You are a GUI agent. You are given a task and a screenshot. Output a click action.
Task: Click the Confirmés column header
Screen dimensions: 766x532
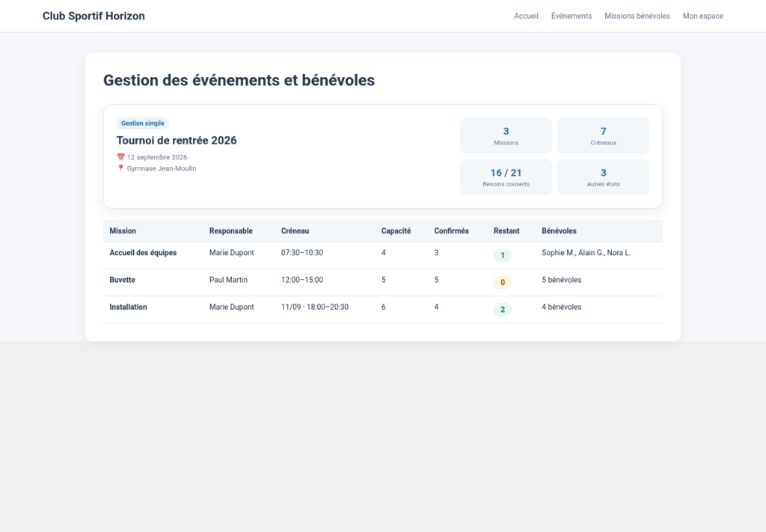coord(451,231)
